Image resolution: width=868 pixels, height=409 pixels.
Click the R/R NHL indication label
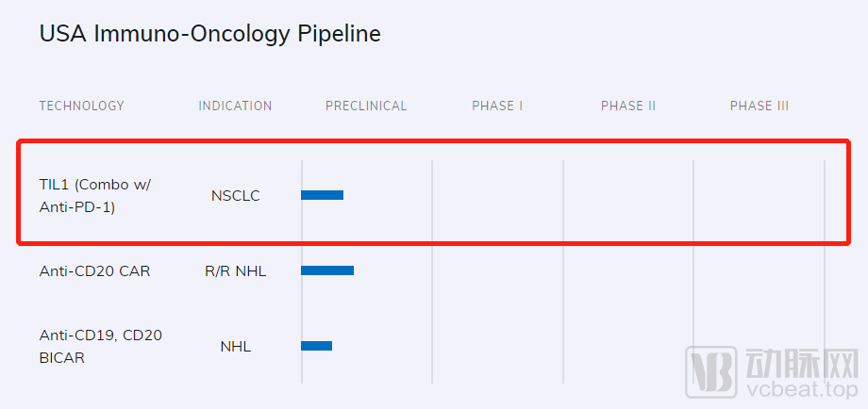(236, 271)
